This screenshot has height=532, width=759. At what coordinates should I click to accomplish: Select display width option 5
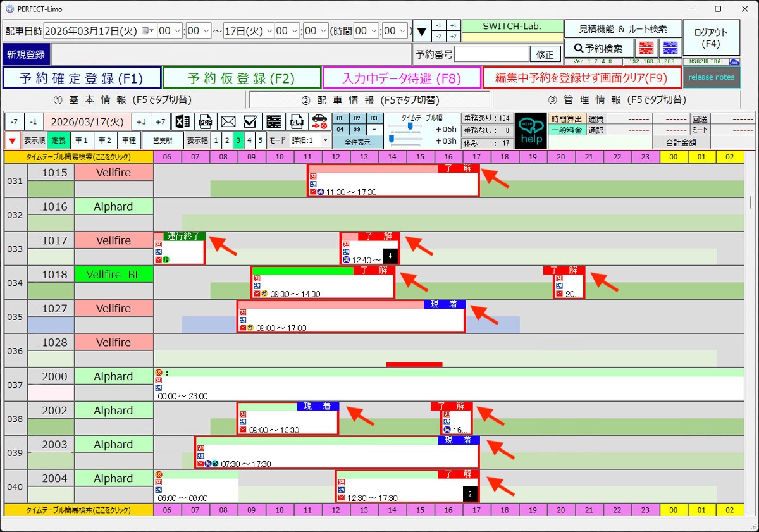click(x=260, y=140)
